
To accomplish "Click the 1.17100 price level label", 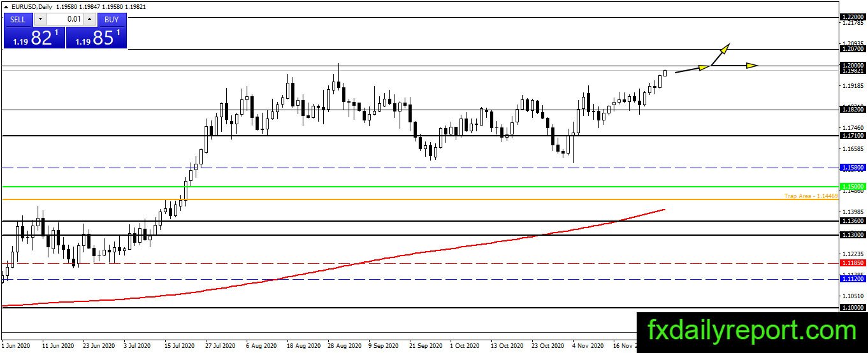I will [853, 136].
